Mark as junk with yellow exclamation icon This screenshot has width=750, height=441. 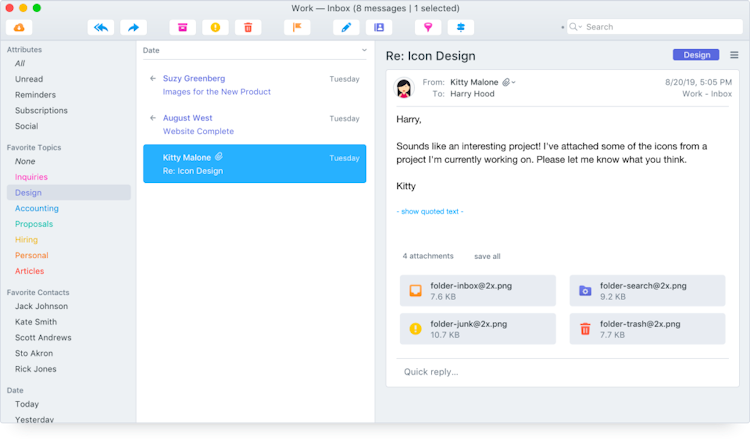pyautogui.click(x=215, y=27)
